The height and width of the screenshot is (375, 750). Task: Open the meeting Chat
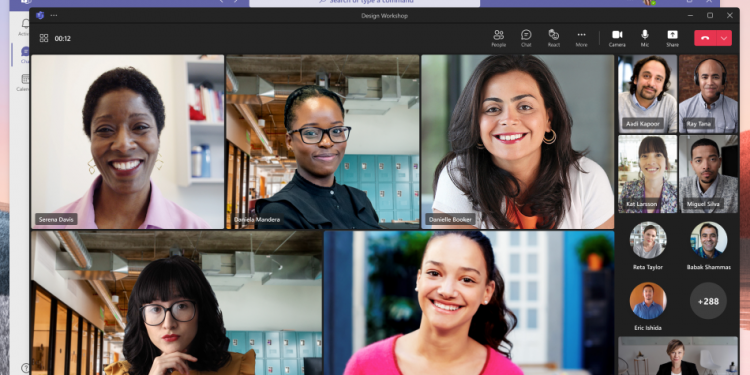pos(526,38)
